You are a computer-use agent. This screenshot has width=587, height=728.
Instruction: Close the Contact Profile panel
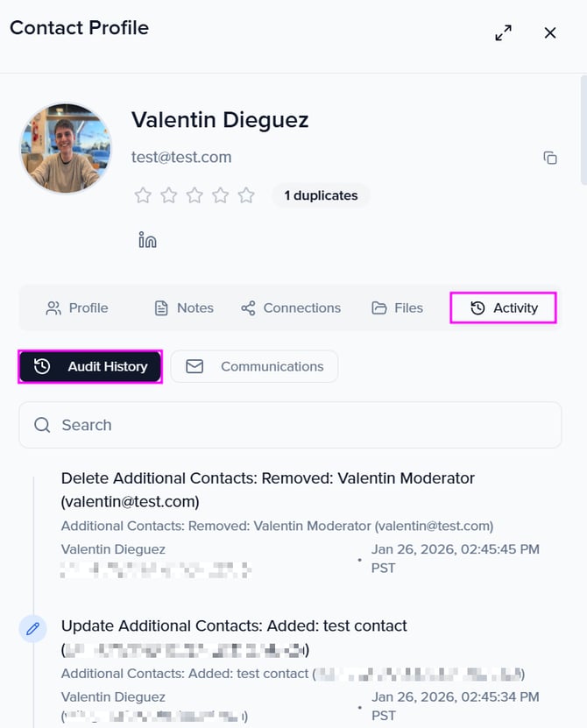point(550,32)
